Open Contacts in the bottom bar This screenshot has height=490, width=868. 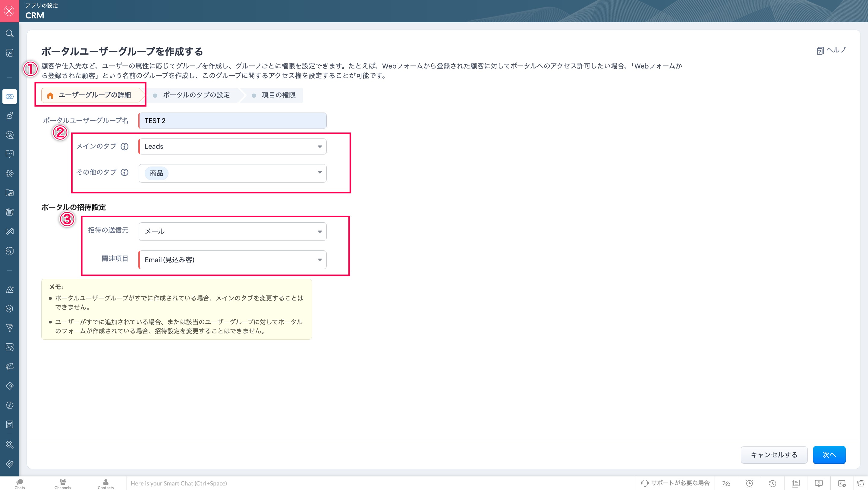pyautogui.click(x=105, y=484)
